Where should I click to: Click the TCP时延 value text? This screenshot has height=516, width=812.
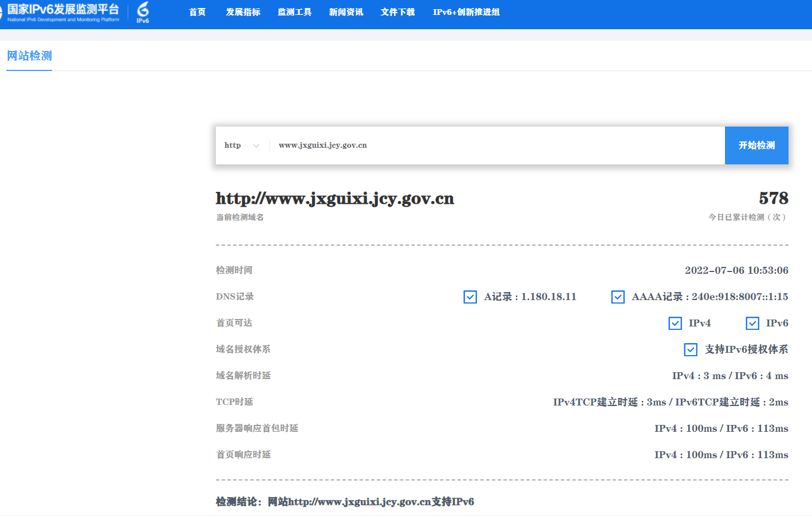(671, 402)
